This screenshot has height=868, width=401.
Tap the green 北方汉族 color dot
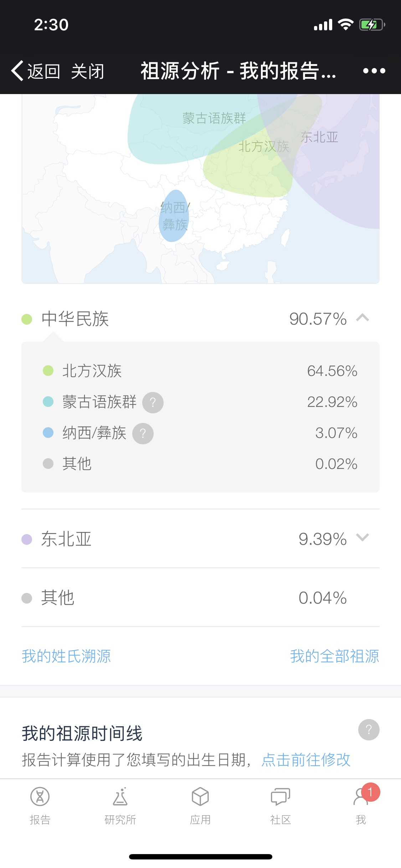[x=48, y=371]
